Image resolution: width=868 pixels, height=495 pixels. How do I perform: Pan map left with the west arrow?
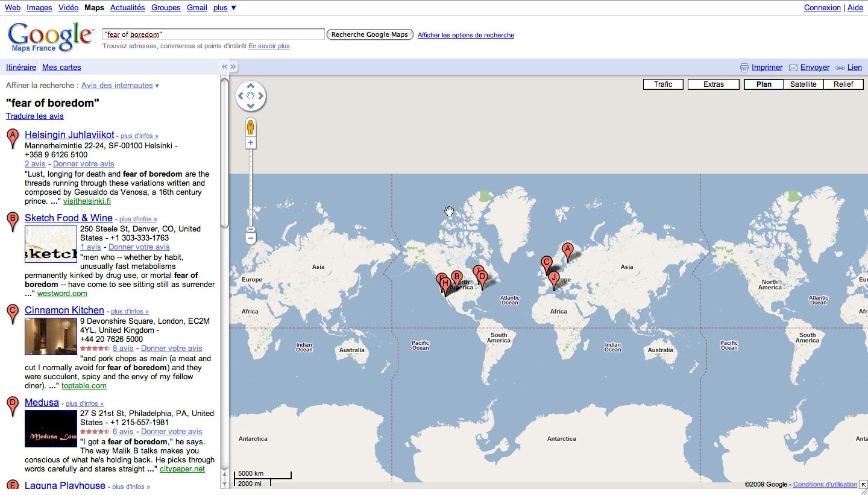[x=241, y=96]
